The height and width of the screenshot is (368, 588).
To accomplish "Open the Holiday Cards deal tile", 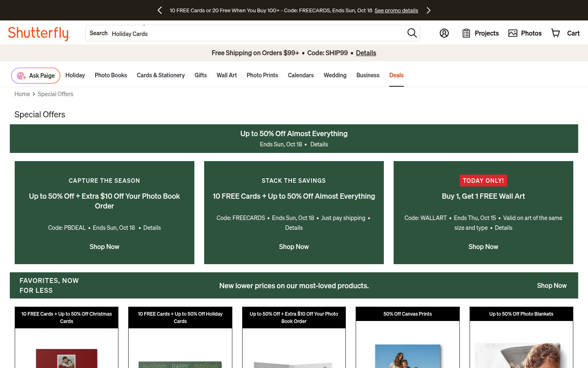I will (180, 337).
